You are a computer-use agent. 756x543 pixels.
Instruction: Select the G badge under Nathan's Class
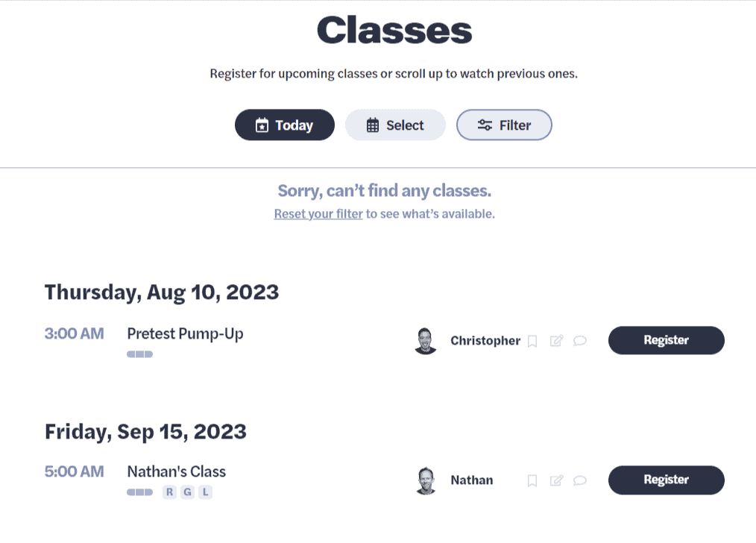[x=186, y=492]
